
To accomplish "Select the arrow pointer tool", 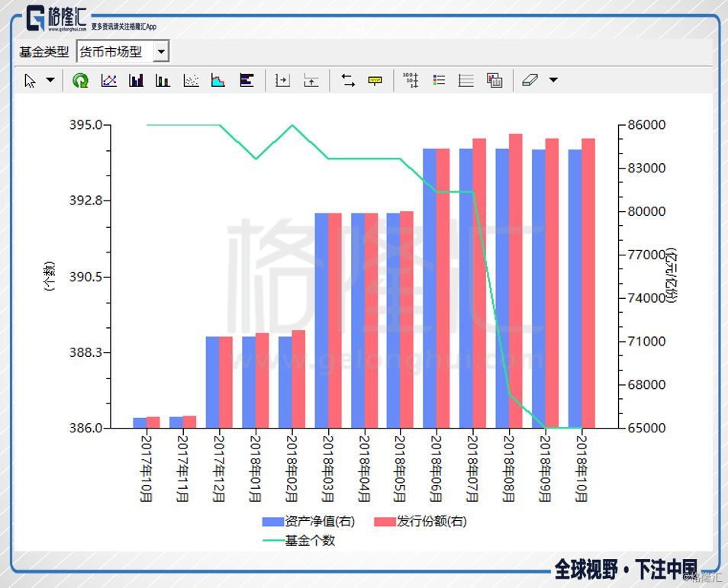I will 30,81.
